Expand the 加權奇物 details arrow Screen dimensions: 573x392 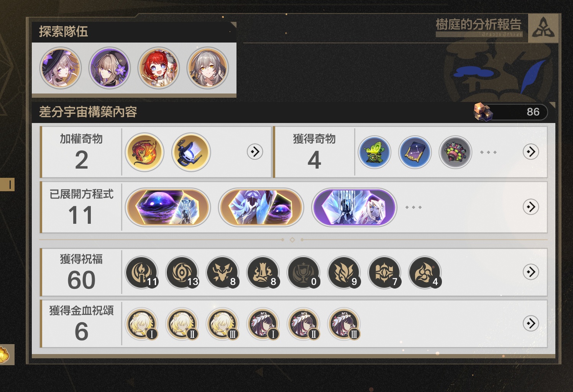tap(255, 152)
